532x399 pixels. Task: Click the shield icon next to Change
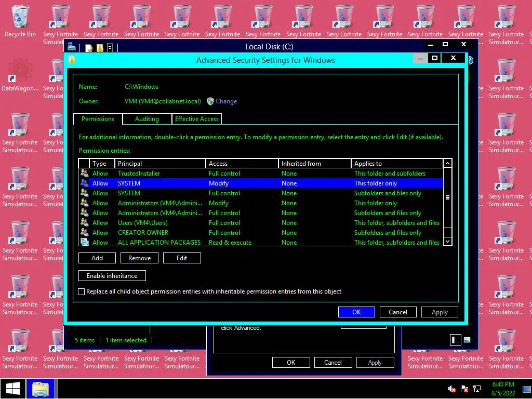210,101
